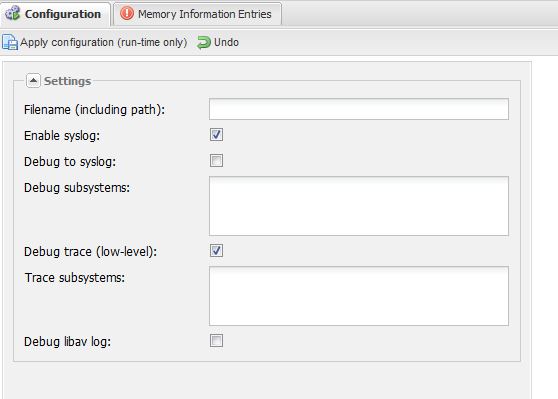Uncheck Debug trace (low-level)
Viewport: 558px width, 399px height.
216,251
